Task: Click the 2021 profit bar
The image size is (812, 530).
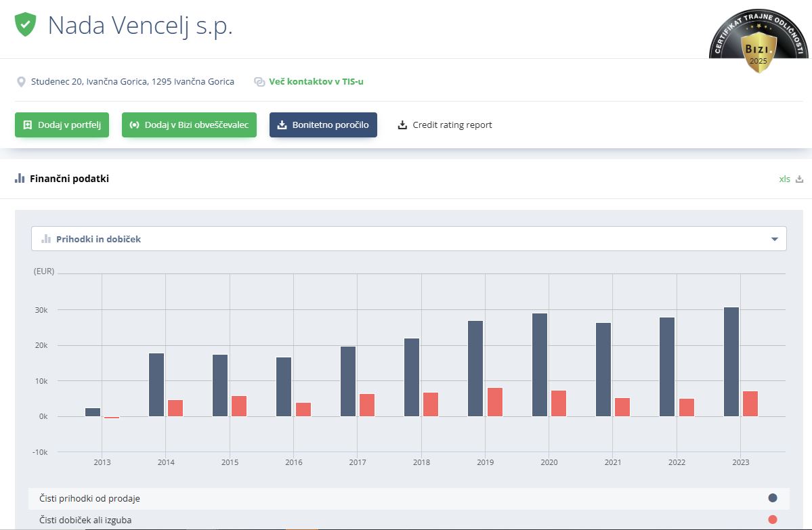Action: click(622, 407)
